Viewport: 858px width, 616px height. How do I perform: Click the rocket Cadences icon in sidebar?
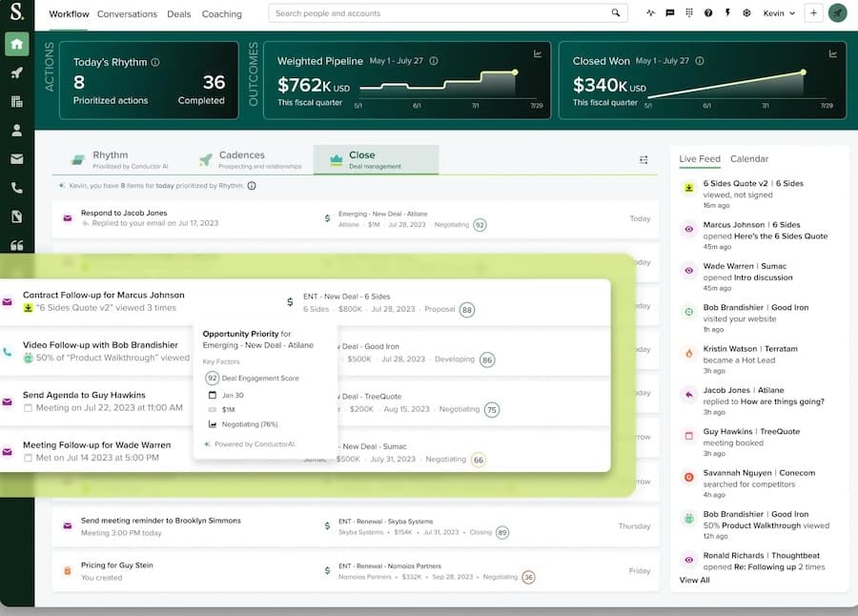click(16, 73)
